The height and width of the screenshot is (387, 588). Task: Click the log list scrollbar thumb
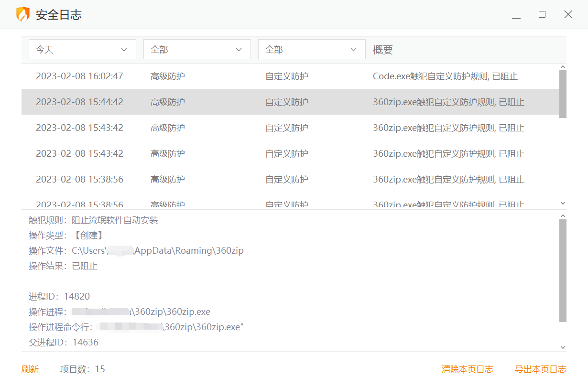coord(563,94)
